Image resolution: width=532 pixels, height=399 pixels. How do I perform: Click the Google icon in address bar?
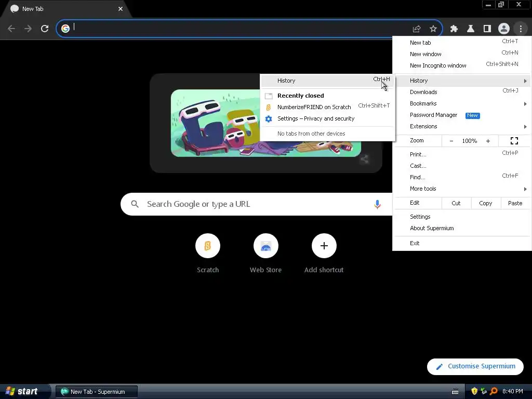(x=65, y=29)
